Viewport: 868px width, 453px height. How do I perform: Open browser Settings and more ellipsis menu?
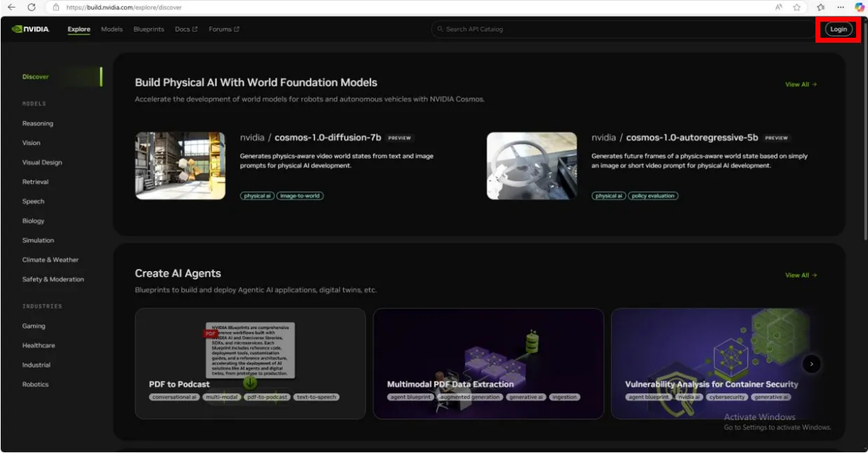(x=841, y=7)
